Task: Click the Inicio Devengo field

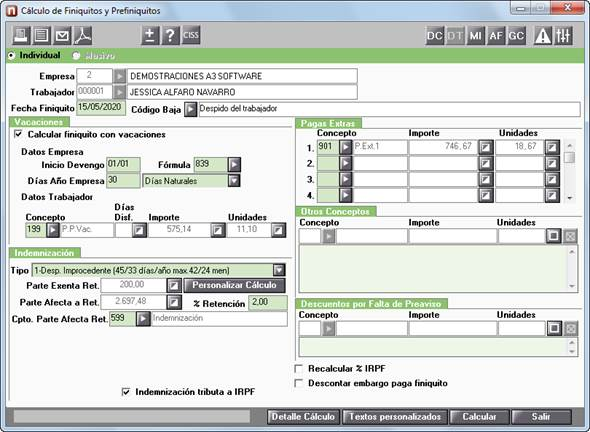Action: click(123, 164)
